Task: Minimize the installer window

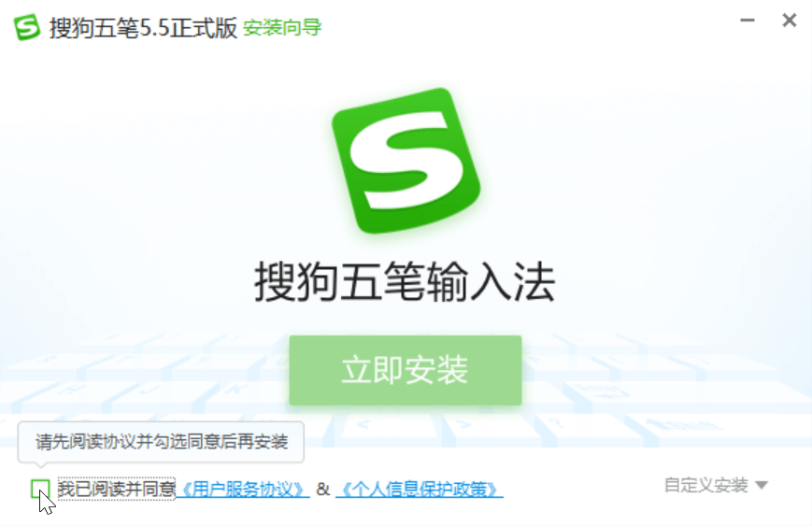Action: tap(748, 21)
